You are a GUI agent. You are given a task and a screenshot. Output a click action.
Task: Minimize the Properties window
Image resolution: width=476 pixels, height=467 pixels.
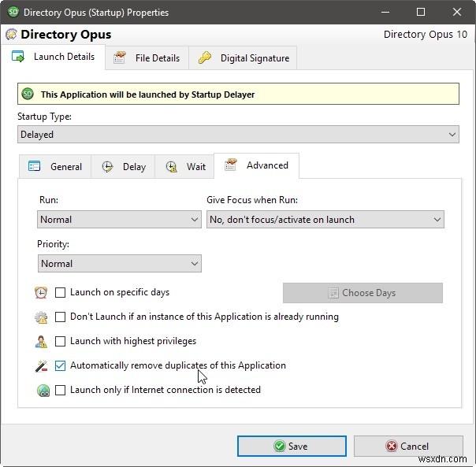tap(385, 12)
